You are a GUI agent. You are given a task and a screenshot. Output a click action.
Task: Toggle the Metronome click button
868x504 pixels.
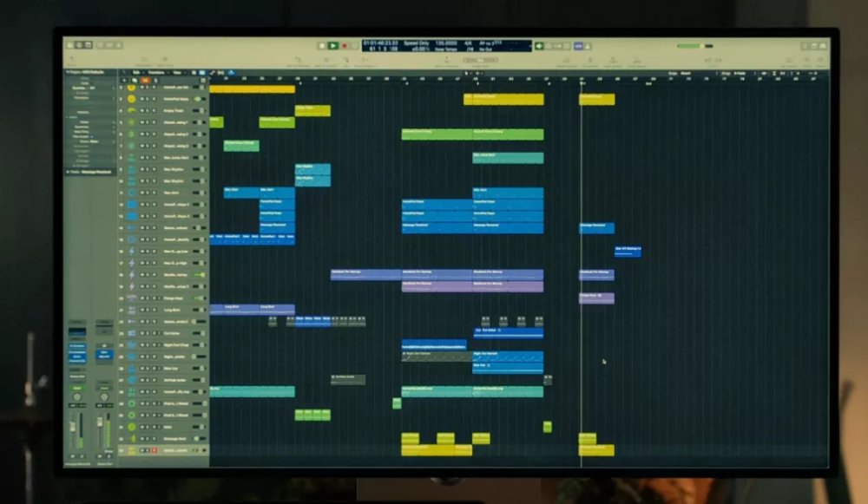[588, 46]
